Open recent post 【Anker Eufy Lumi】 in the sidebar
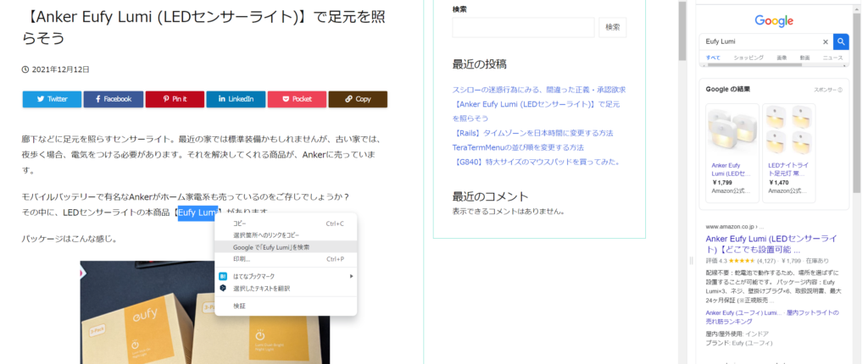This screenshot has height=364, width=868. coord(536,111)
